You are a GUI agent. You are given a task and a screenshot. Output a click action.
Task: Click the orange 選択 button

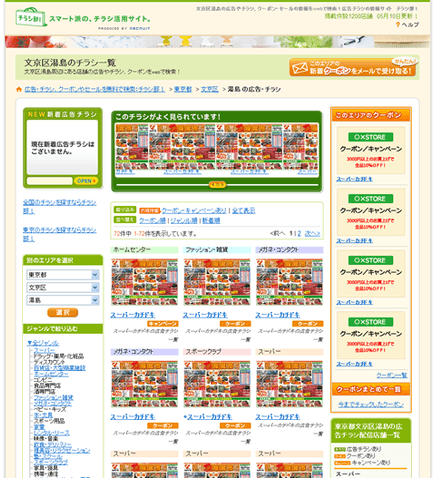tap(63, 312)
